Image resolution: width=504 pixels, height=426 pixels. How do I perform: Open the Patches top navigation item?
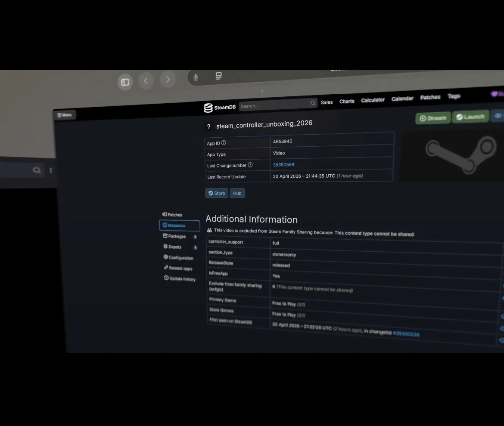[430, 97]
